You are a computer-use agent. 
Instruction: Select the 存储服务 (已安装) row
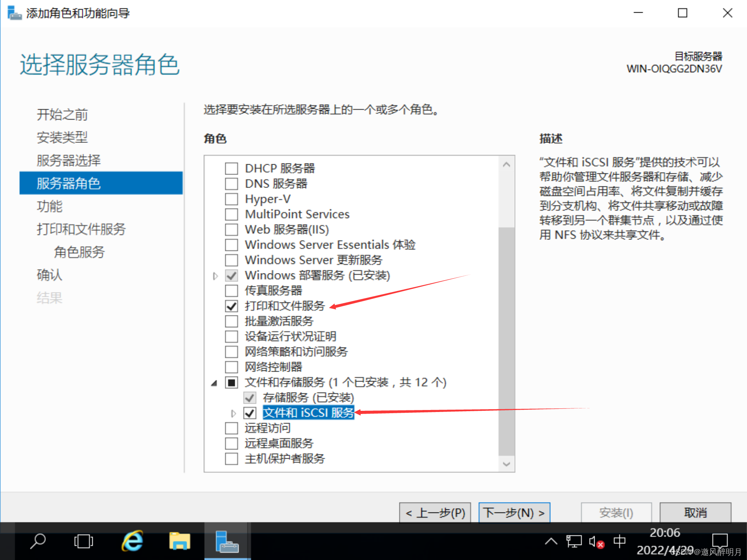click(x=308, y=398)
